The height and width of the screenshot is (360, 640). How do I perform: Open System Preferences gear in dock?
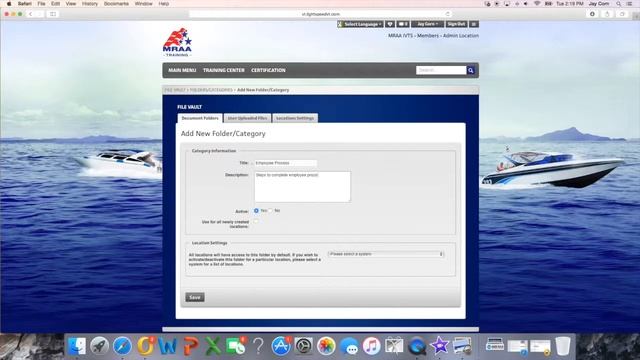click(304, 346)
